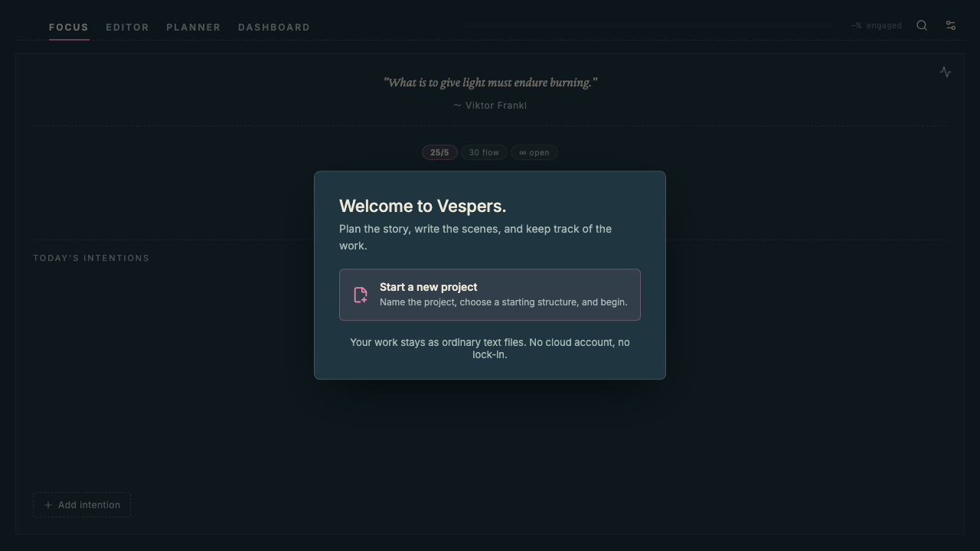Click the Welcome to Vespers heading
The width and height of the screenshot is (980, 551).
tap(423, 206)
